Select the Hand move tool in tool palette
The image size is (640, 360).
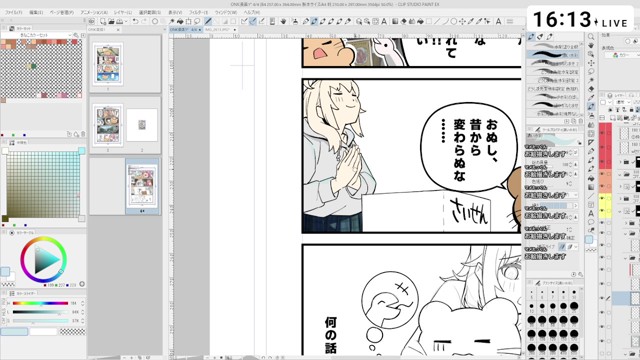(591, 45)
